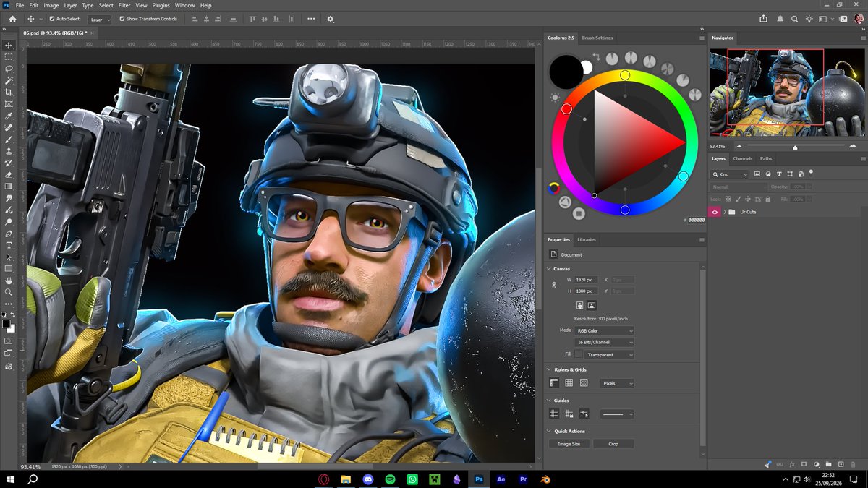This screenshot has width=868, height=488.
Task: Toggle the Auto-Select checkbox
Action: [x=51, y=19]
